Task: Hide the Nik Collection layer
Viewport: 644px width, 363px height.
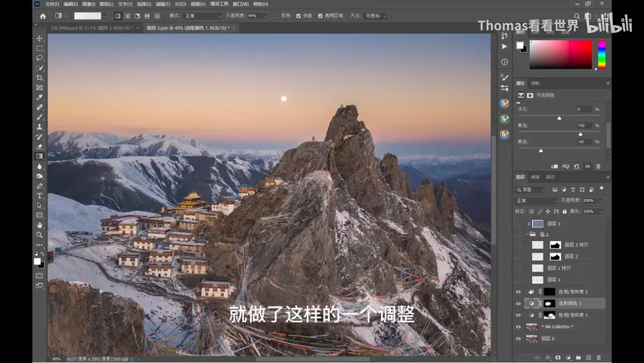Action: pyautogui.click(x=519, y=327)
